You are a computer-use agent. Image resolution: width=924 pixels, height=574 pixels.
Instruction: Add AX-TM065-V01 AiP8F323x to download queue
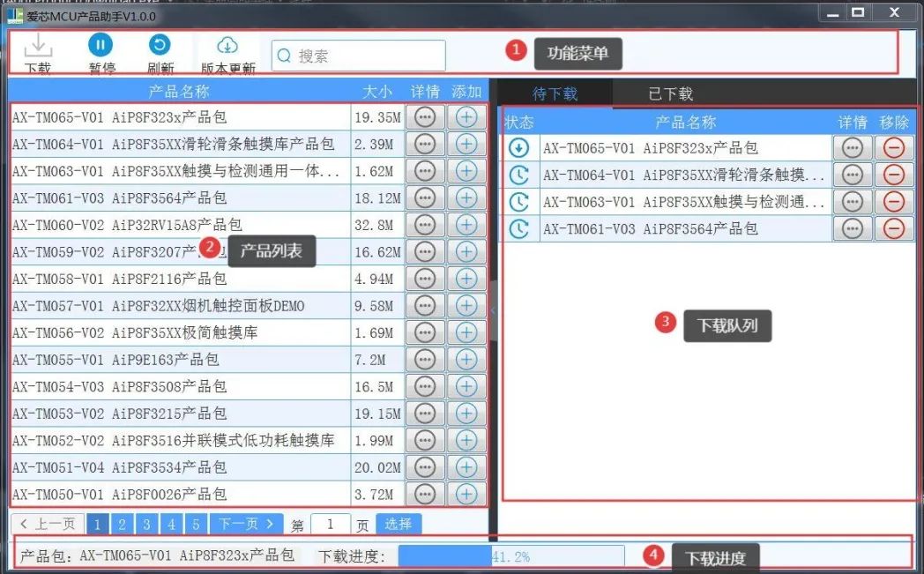[466, 117]
